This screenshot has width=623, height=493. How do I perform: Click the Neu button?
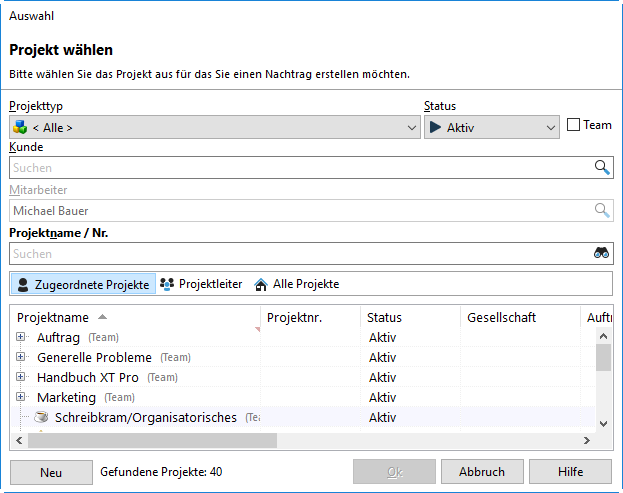[x=51, y=472]
